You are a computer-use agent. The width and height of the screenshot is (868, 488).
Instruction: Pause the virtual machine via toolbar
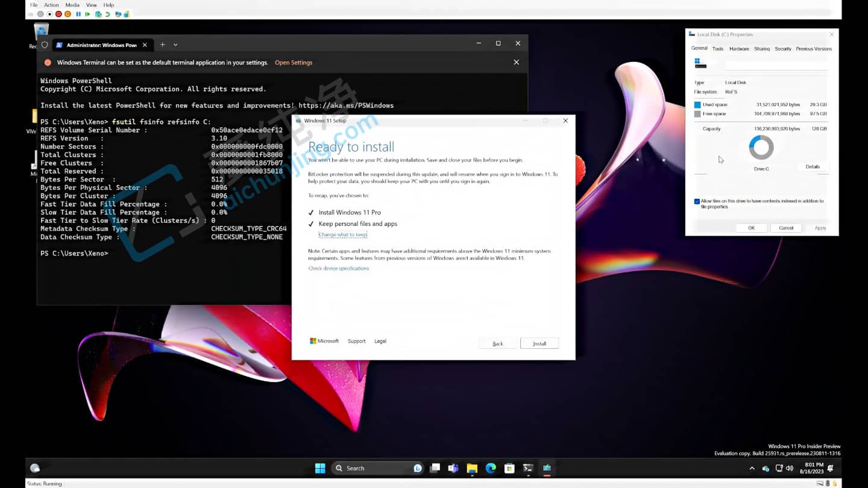[78, 14]
